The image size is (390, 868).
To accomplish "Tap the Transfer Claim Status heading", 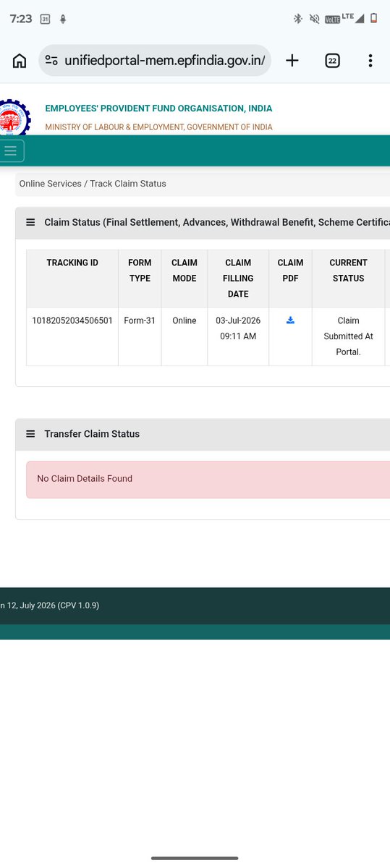I will click(92, 434).
